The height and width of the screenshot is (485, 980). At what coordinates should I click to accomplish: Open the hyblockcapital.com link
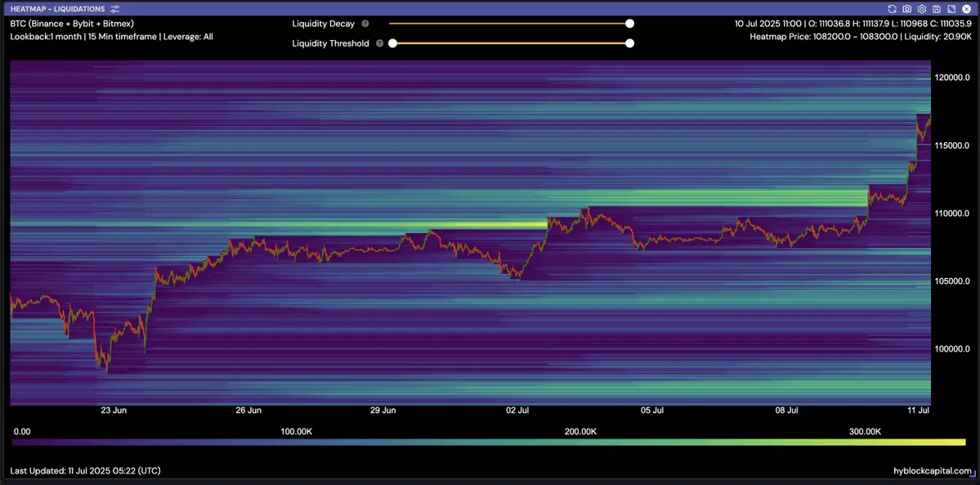click(x=933, y=470)
